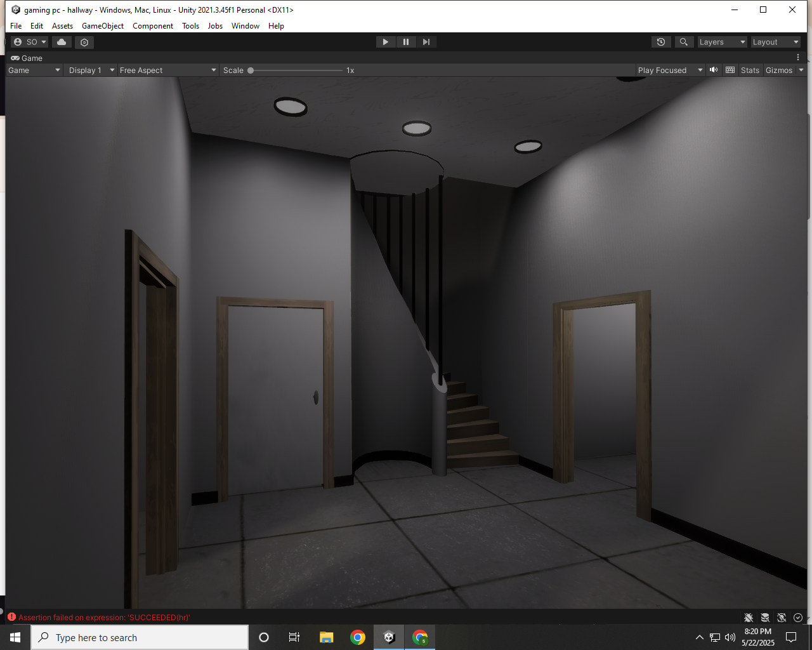Click the Assertion failed error message
Image resolution: width=812 pixels, height=650 pixels.
[104, 618]
